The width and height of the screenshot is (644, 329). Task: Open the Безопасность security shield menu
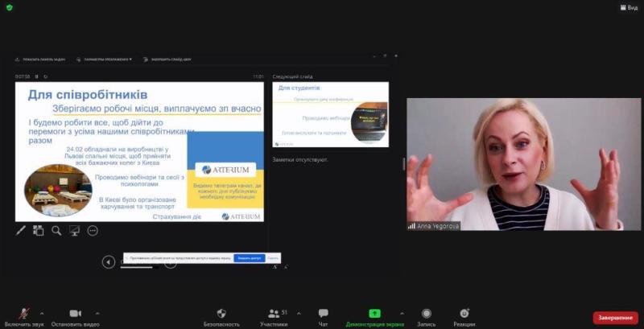tap(221, 318)
